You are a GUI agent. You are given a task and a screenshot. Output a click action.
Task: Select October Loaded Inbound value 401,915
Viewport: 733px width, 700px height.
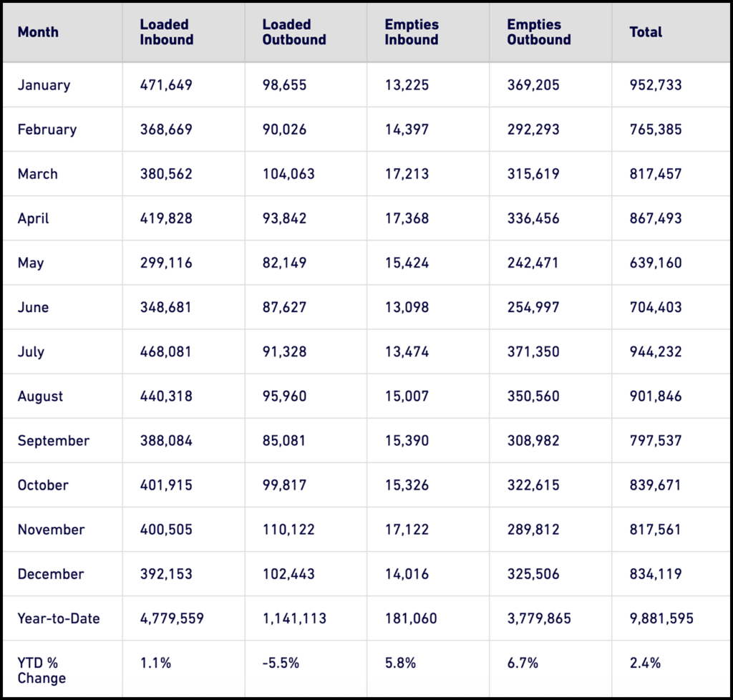[166, 485]
